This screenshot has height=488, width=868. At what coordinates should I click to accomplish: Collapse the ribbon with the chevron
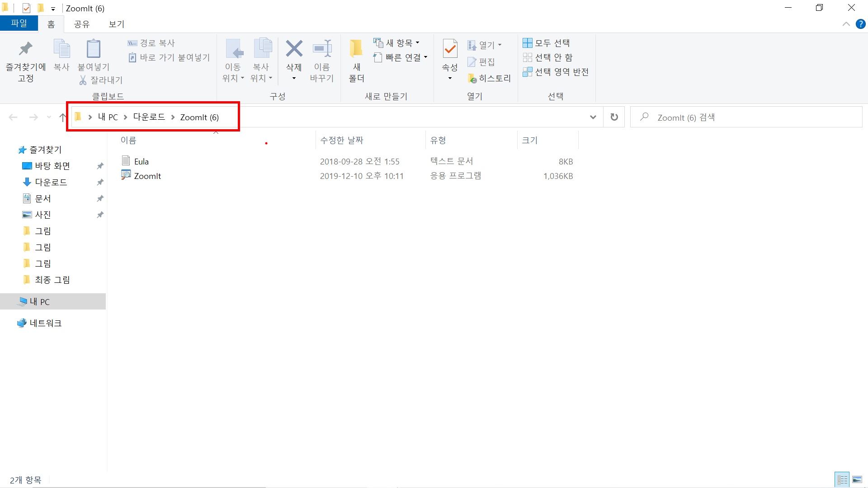[x=846, y=24]
